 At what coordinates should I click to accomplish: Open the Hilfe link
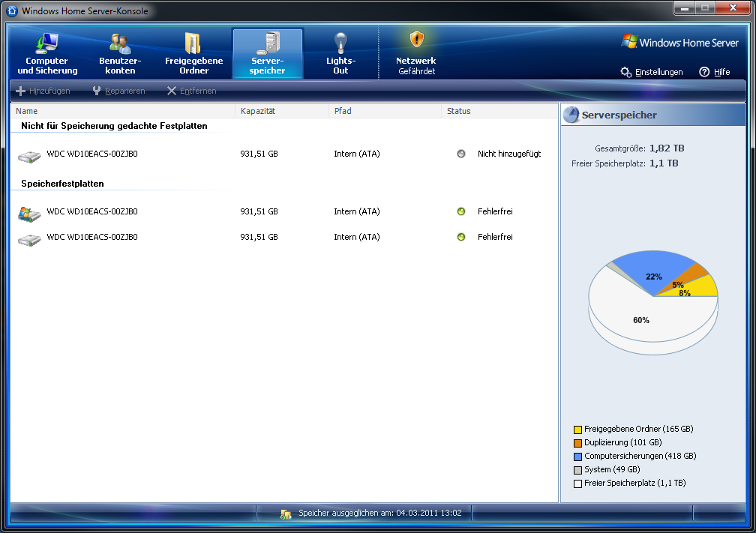pyautogui.click(x=721, y=72)
